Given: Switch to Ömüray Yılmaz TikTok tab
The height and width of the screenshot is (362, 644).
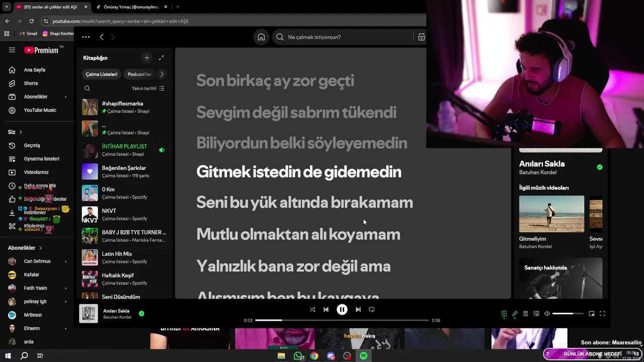Looking at the screenshot, I should click(132, 7).
